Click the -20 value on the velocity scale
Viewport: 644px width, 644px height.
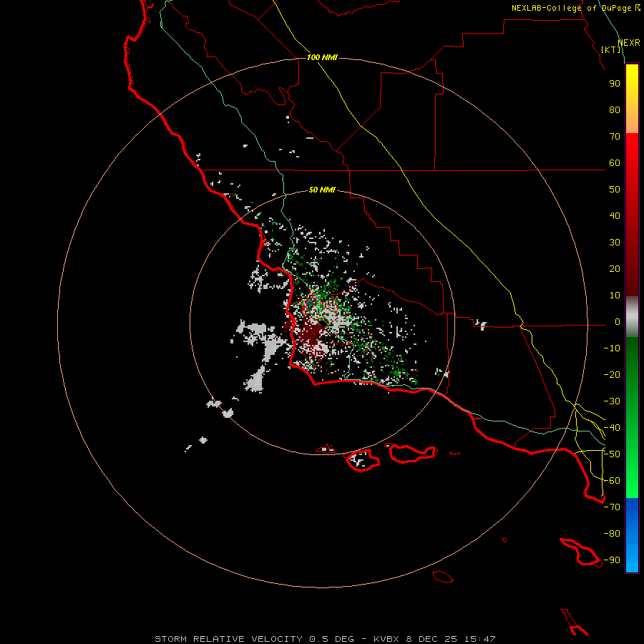612,375
